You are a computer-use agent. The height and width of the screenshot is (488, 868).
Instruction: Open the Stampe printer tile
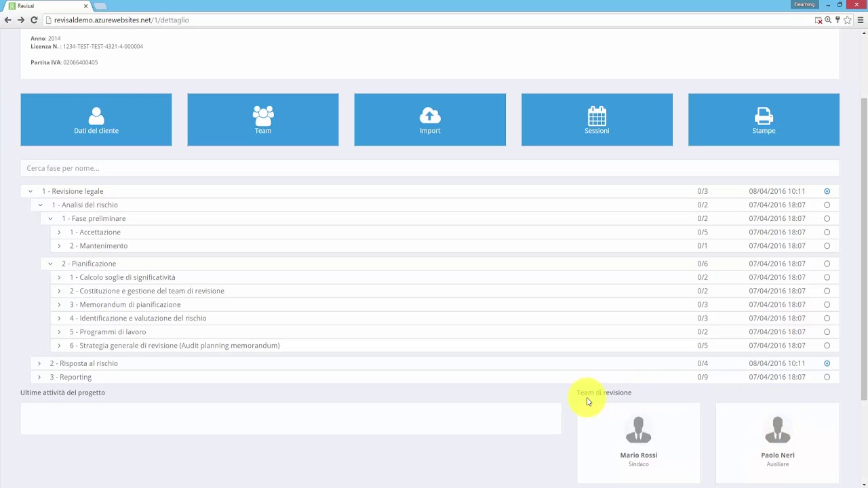(x=764, y=120)
